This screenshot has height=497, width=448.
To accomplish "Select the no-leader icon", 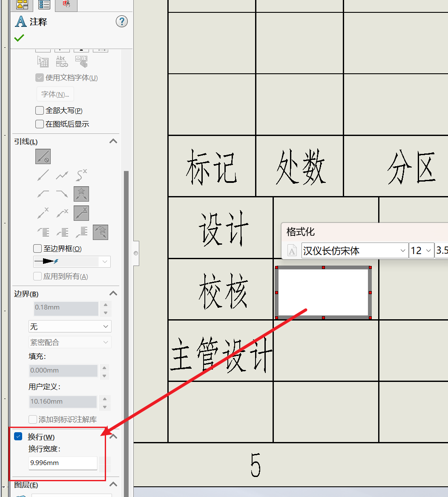I will pyautogui.click(x=43, y=156).
